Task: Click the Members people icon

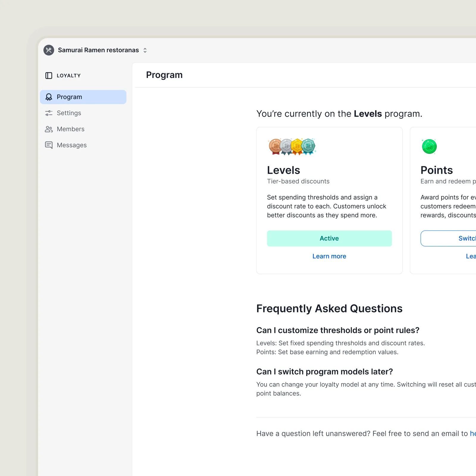Action: 49,129
